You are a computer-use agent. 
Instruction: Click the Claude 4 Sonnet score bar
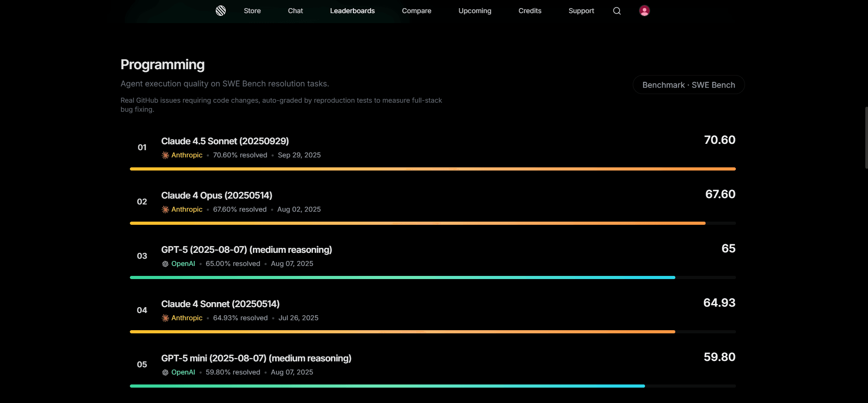(433, 332)
